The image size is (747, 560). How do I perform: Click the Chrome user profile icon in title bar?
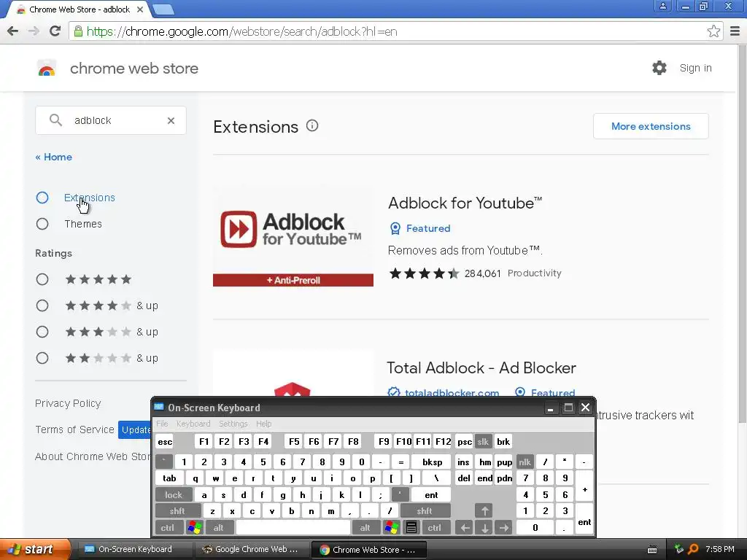coord(662,6)
